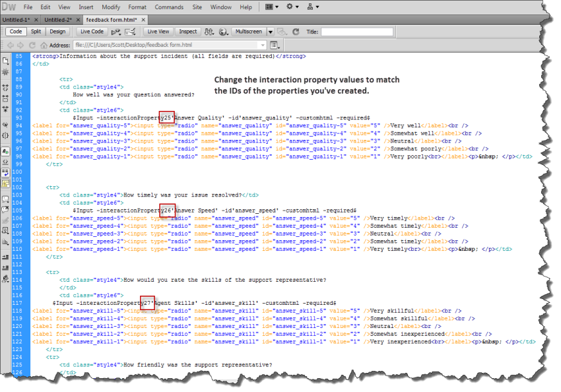Click the Dw application logo
The width and height of the screenshot is (561, 392).
coord(9,7)
